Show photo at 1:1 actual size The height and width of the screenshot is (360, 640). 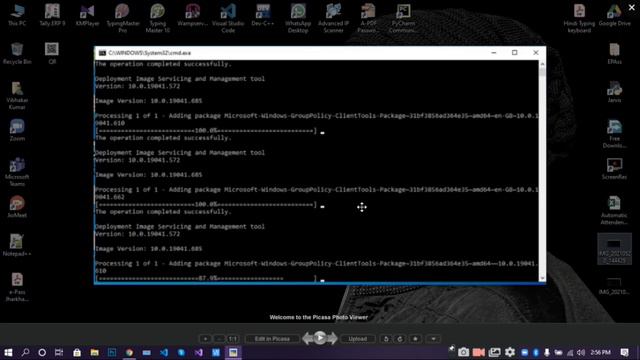tap(233, 339)
